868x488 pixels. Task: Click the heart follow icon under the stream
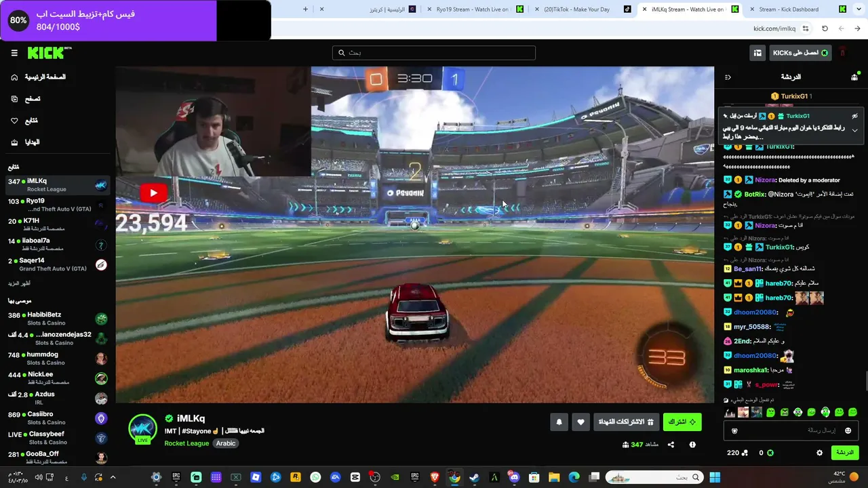(x=580, y=422)
